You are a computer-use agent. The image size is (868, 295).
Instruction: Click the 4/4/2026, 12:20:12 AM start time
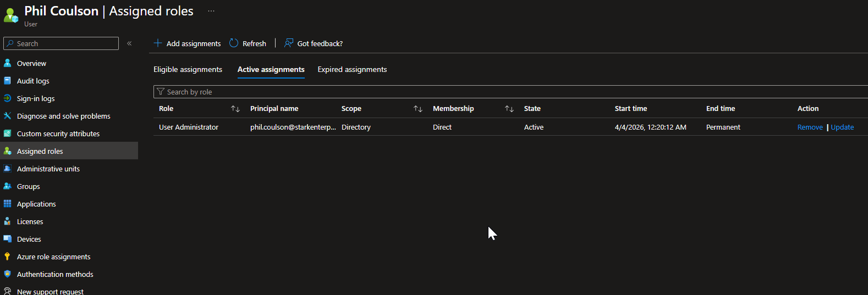650,127
